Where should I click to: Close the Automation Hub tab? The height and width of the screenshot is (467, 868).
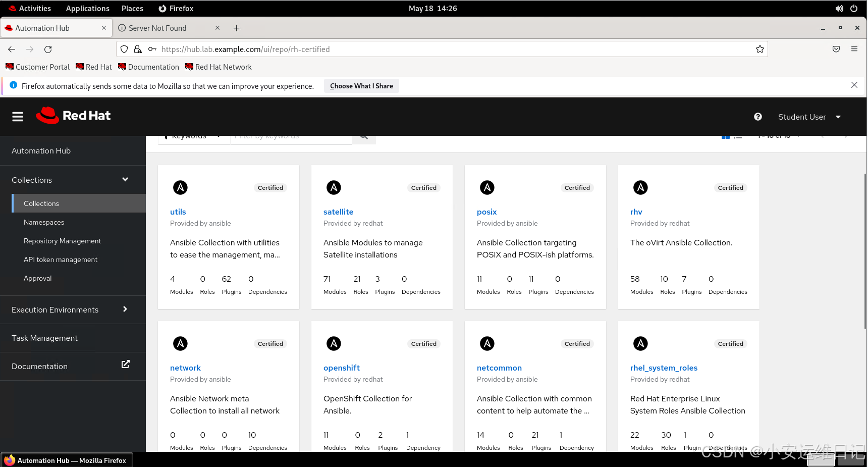point(104,28)
